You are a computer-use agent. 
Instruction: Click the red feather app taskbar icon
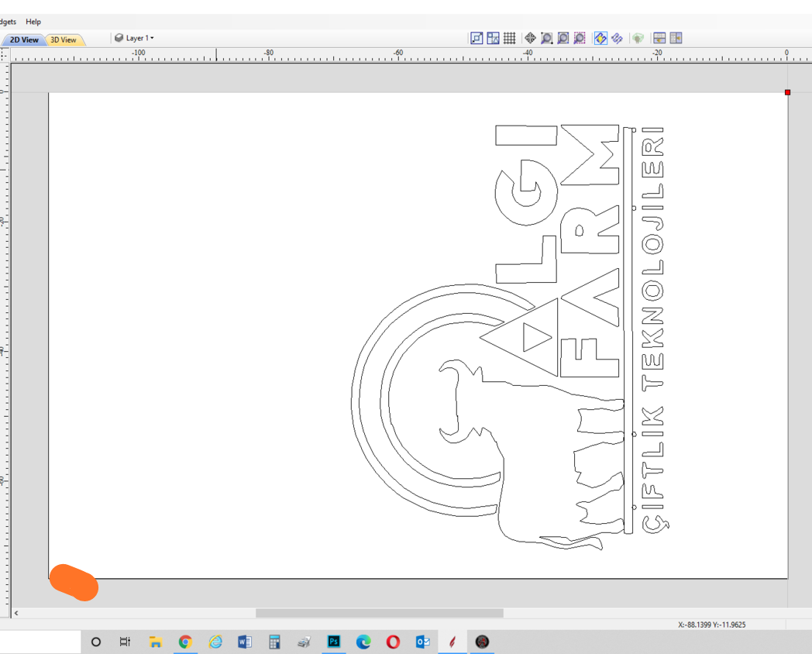pyautogui.click(x=452, y=642)
